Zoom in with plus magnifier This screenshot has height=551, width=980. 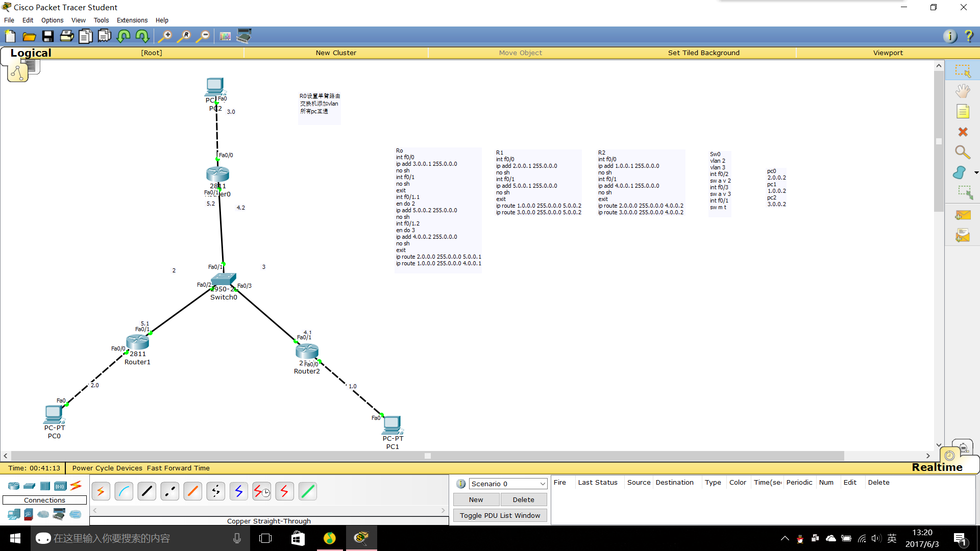click(x=165, y=36)
